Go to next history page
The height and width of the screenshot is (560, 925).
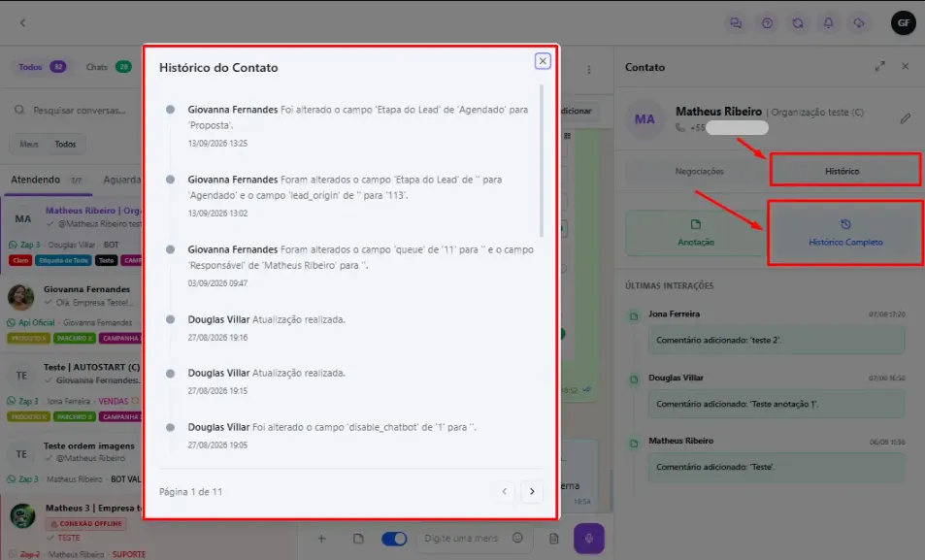point(532,491)
